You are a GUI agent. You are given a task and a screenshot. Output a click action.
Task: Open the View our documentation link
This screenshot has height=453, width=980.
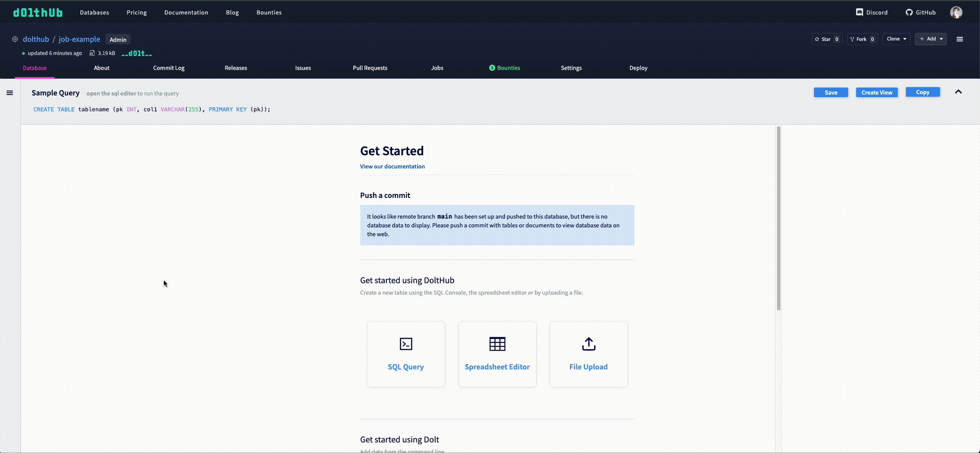392,166
